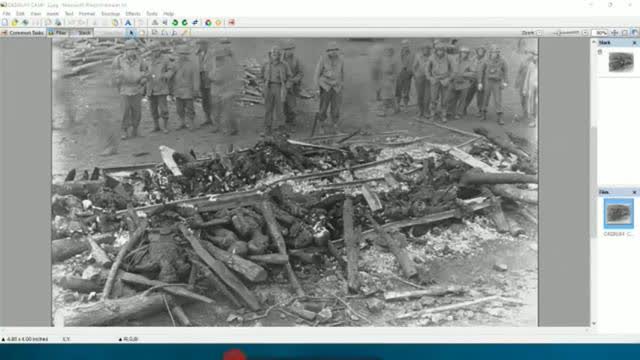640x360 pixels.
Task: Select the arrow pointer tool
Action: tap(131, 33)
